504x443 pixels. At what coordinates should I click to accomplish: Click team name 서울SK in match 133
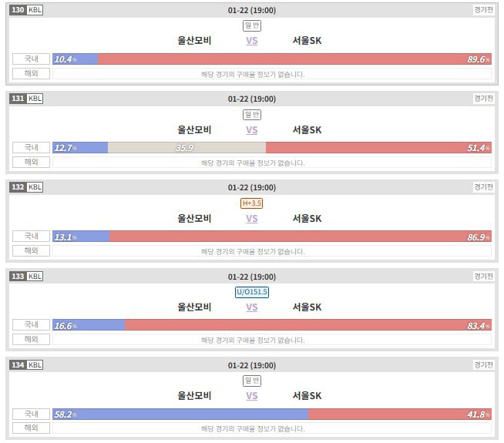(x=307, y=307)
